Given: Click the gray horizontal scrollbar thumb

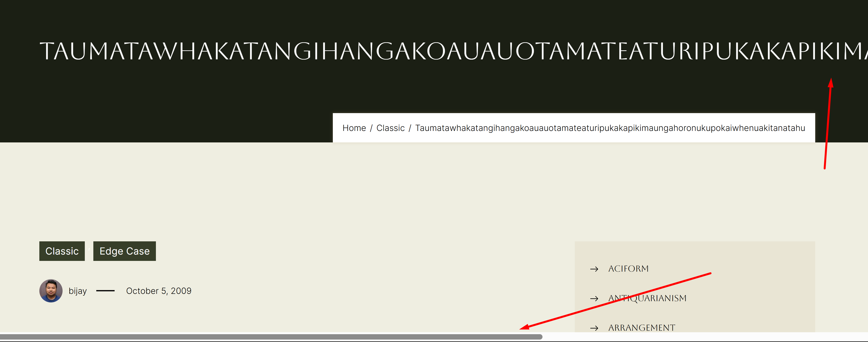Looking at the screenshot, I should tap(270, 337).
